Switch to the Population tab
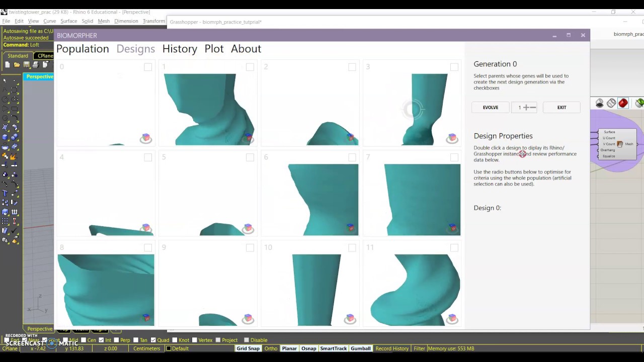644x362 pixels. click(x=83, y=49)
